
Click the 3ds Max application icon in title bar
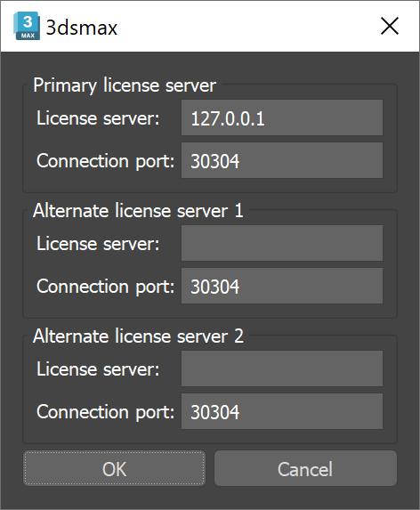coord(27,26)
